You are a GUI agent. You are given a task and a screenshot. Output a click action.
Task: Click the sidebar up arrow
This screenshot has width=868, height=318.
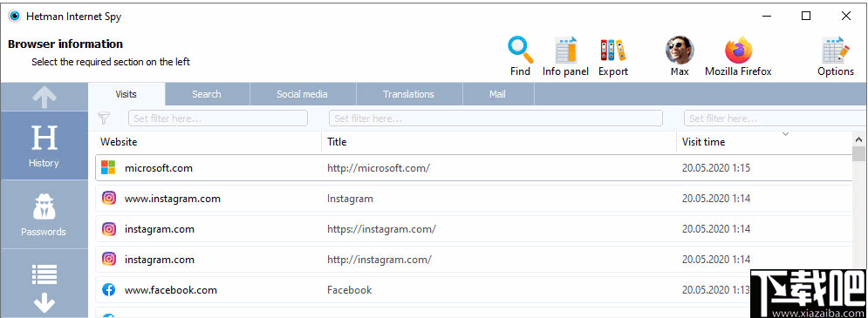point(44,98)
